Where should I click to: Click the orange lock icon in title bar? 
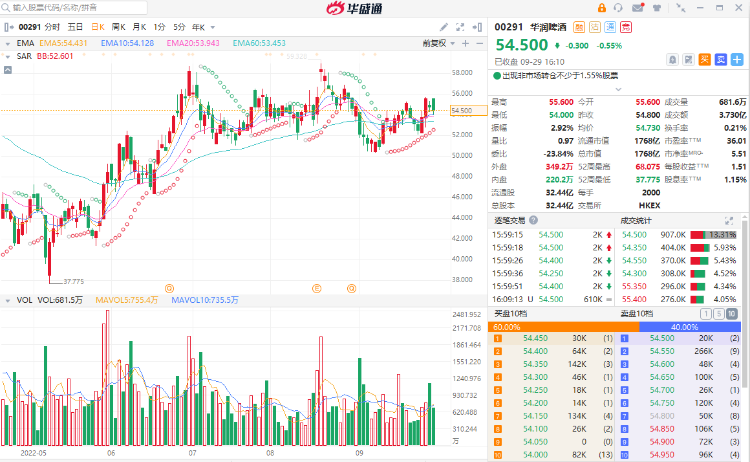[x=602, y=8]
